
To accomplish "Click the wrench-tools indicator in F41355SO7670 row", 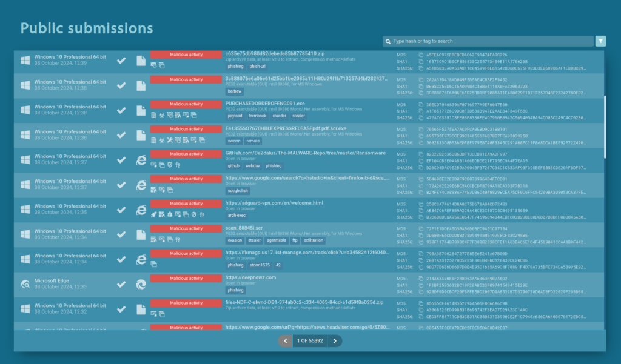I will click(170, 139).
